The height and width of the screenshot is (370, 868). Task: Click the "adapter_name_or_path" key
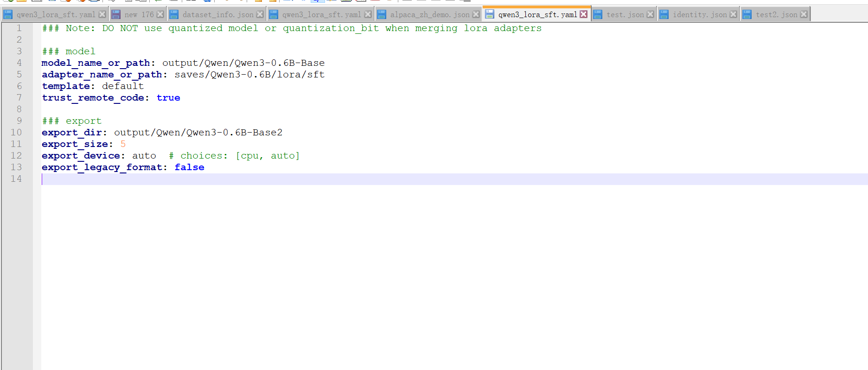pyautogui.click(x=102, y=75)
